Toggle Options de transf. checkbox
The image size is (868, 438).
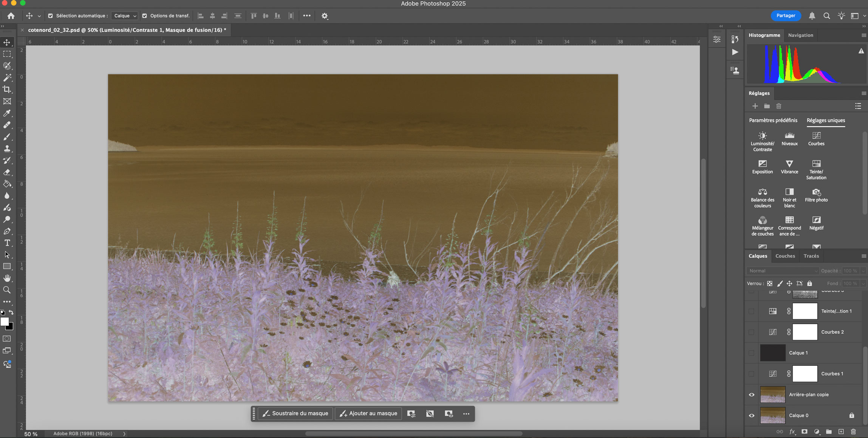click(x=144, y=16)
